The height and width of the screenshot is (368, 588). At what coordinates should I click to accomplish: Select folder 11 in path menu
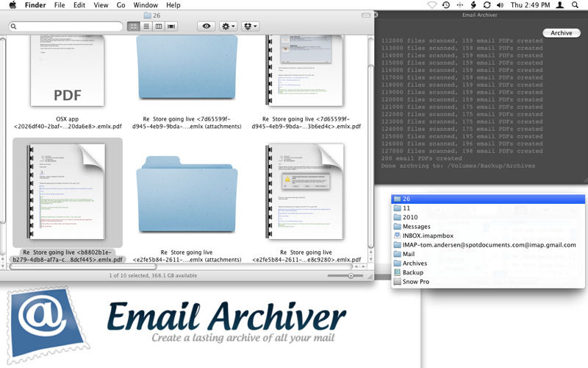(x=488, y=208)
